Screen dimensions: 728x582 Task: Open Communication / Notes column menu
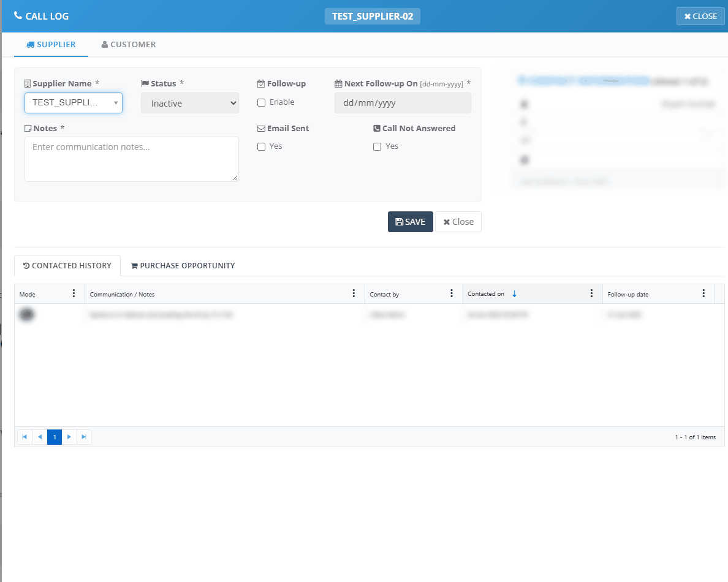click(x=354, y=293)
